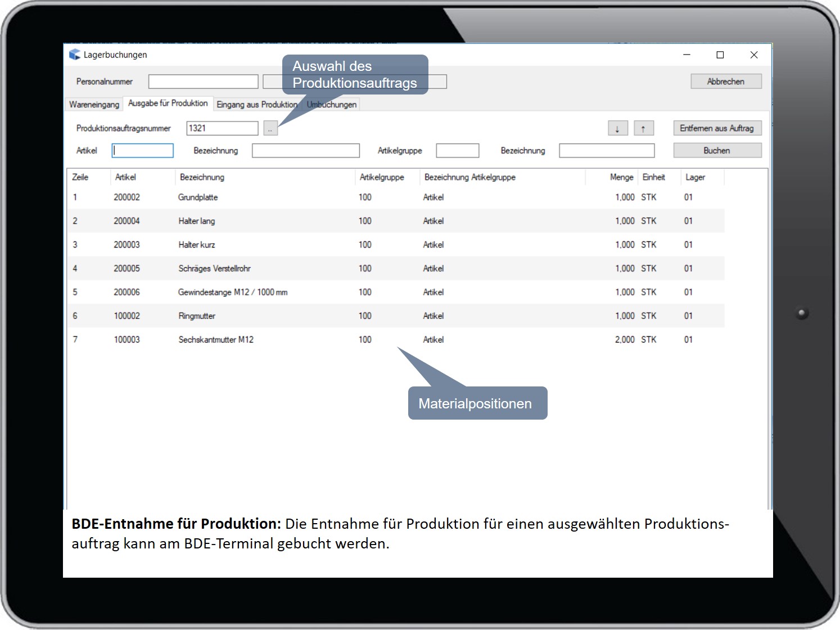
Task: Move selected row up with up arrow button
Action: point(644,128)
